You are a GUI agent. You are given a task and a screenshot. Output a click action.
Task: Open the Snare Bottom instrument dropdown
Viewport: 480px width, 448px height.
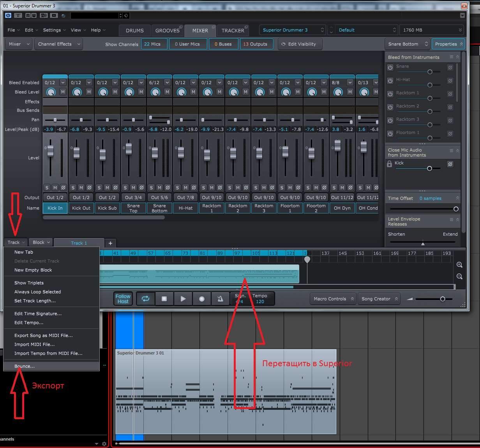tap(408, 44)
